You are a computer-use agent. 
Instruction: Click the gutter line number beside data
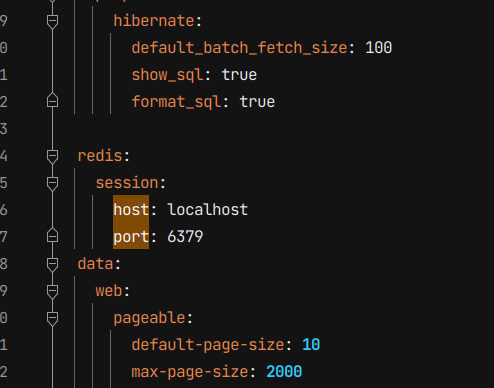click(x=4, y=264)
